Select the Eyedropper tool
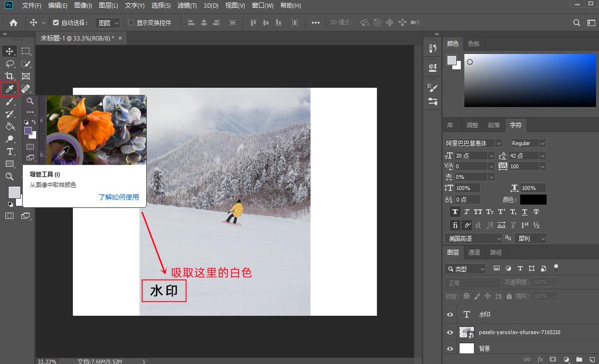 [9, 89]
